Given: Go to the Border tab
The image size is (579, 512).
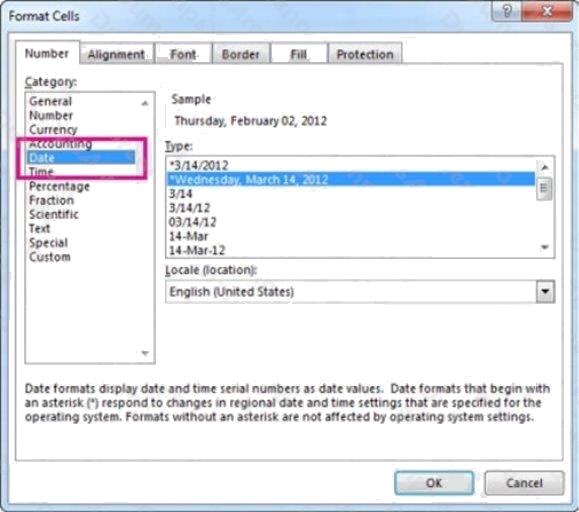Looking at the screenshot, I should point(241,55).
